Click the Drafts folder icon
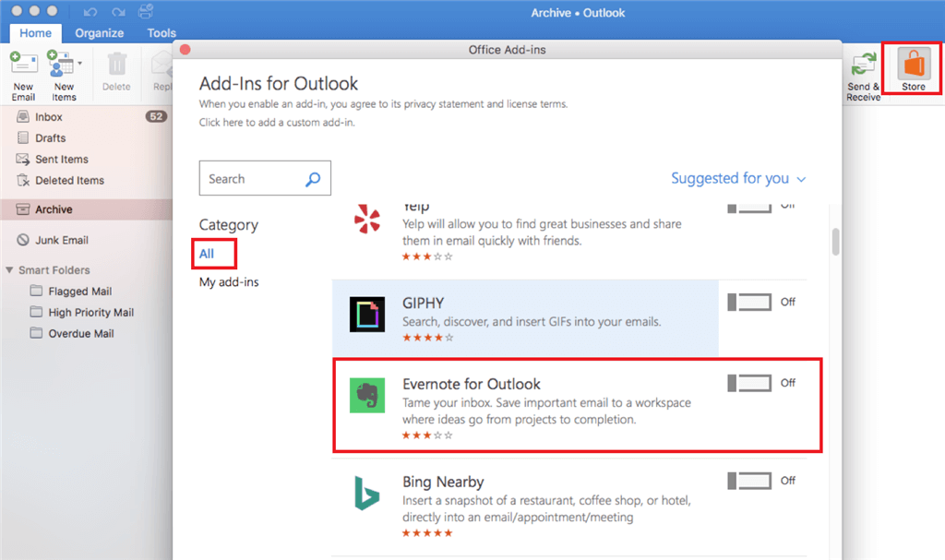The image size is (945, 560). pos(23,137)
